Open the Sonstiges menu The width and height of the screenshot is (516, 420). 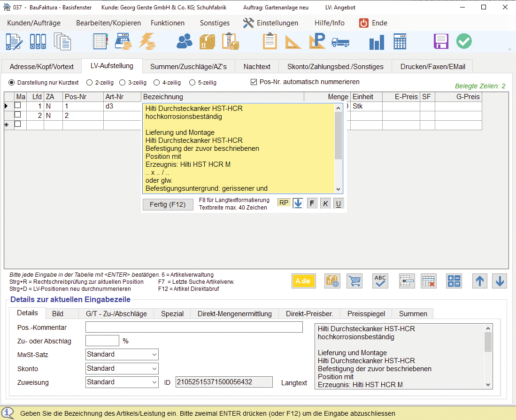tap(215, 23)
